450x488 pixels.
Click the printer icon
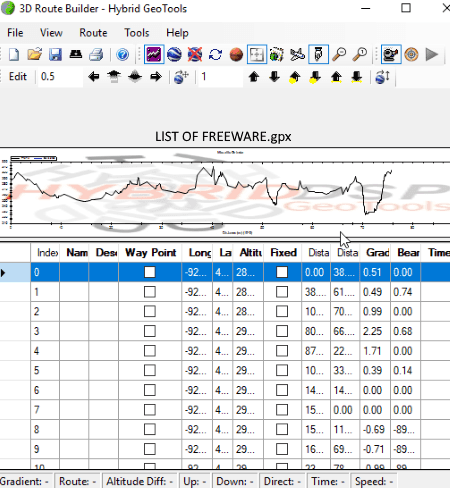[x=96, y=54]
